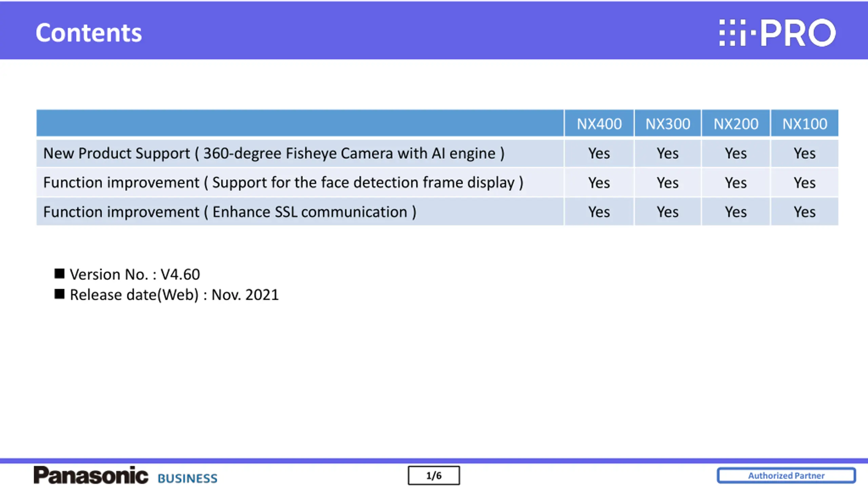Click the Authorized Partner badge
This screenshot has width=868, height=488.
coord(786,475)
